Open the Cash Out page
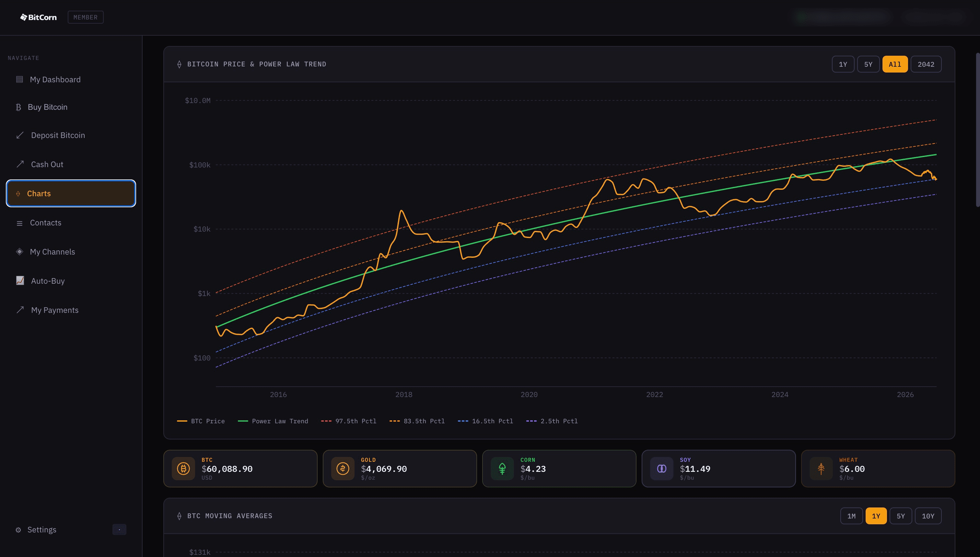Screen dimensions: 980x557 pyautogui.click(x=71, y=165)
